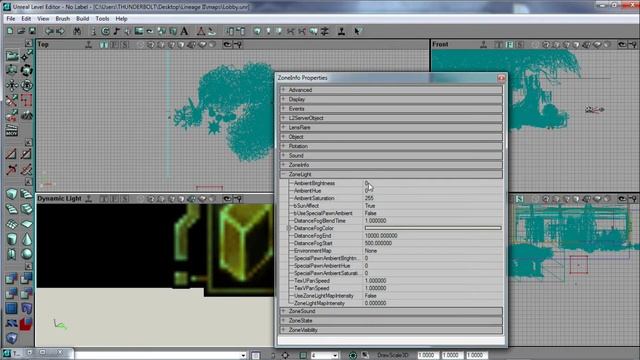This screenshot has width=640, height=360.
Task: Play the map with joystick icon
Action: tap(342, 31)
